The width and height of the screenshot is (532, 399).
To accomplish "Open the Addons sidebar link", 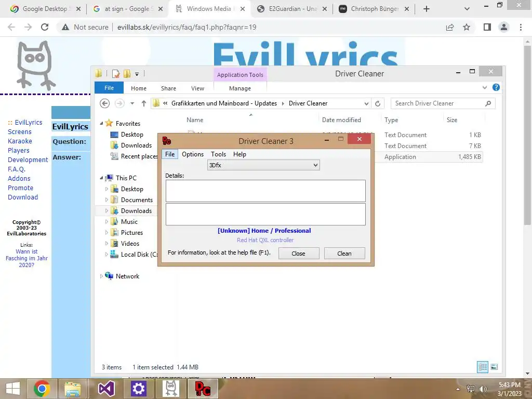I will (x=19, y=179).
